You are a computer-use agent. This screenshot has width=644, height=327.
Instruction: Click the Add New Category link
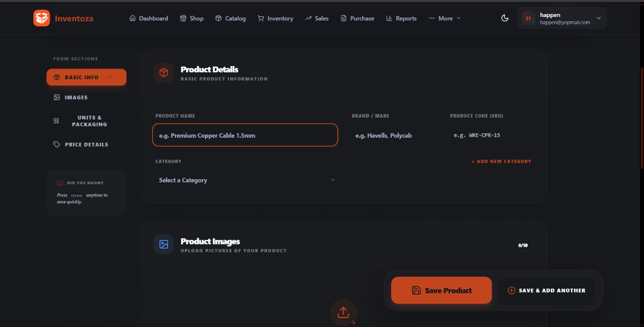pyautogui.click(x=501, y=162)
